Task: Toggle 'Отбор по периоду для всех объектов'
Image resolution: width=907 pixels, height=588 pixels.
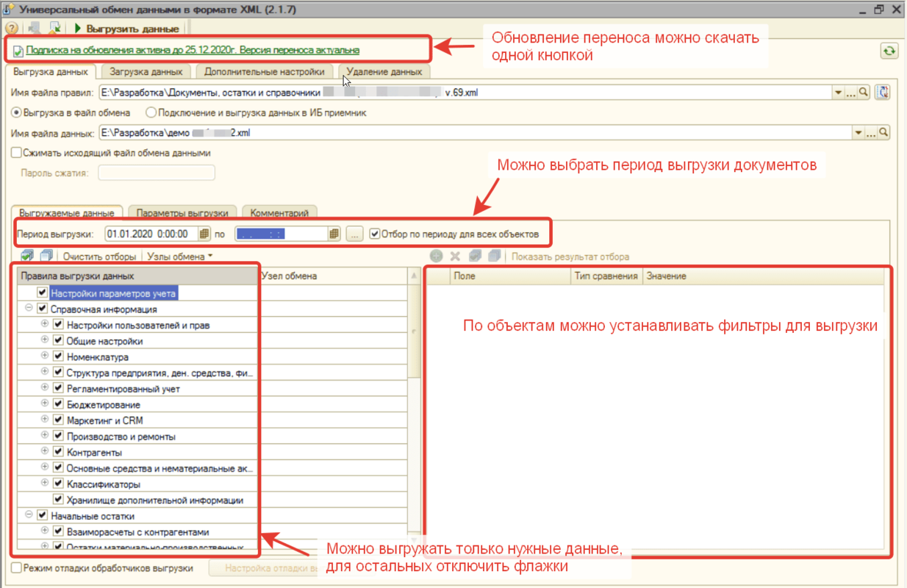Action: (376, 234)
